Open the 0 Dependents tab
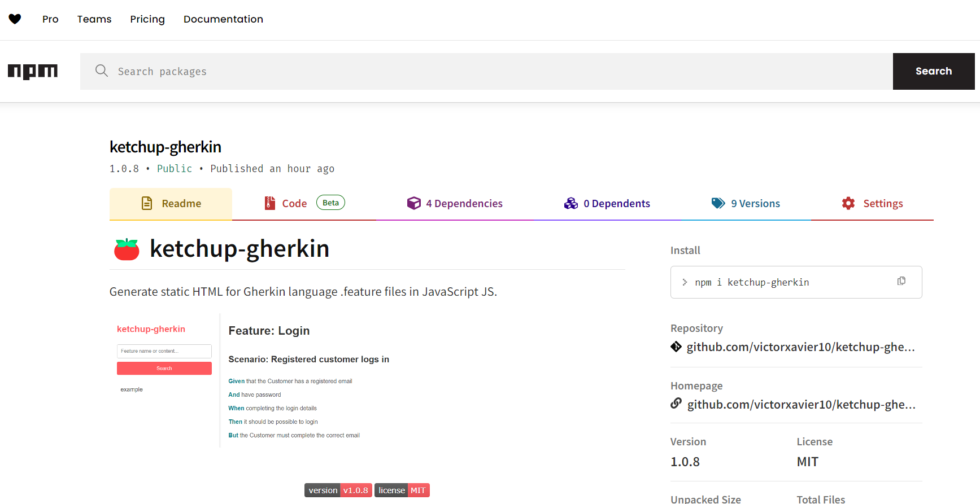980x504 pixels. 607,204
